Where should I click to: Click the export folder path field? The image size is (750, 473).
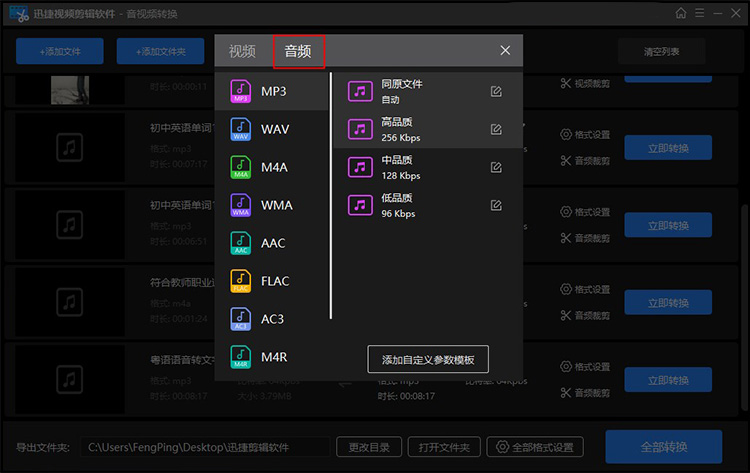[205, 447]
